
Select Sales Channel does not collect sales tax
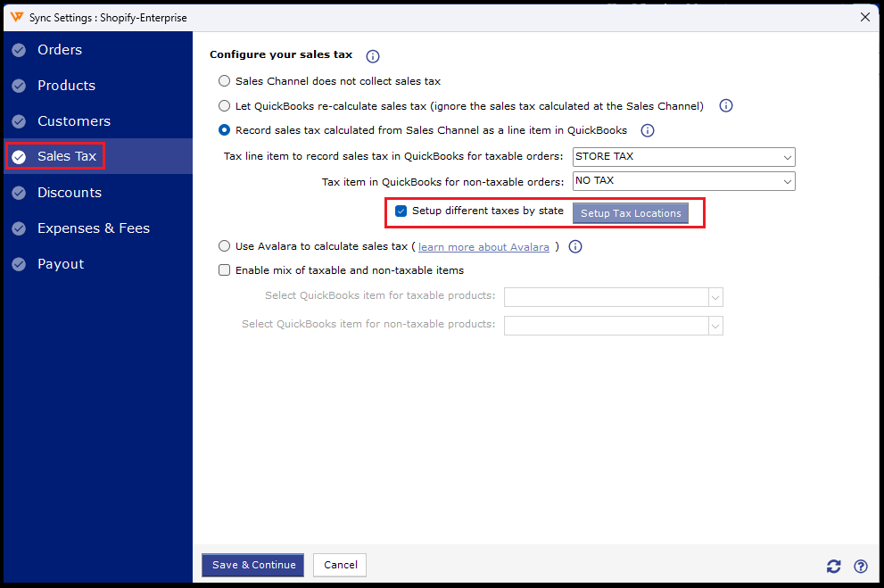point(225,81)
